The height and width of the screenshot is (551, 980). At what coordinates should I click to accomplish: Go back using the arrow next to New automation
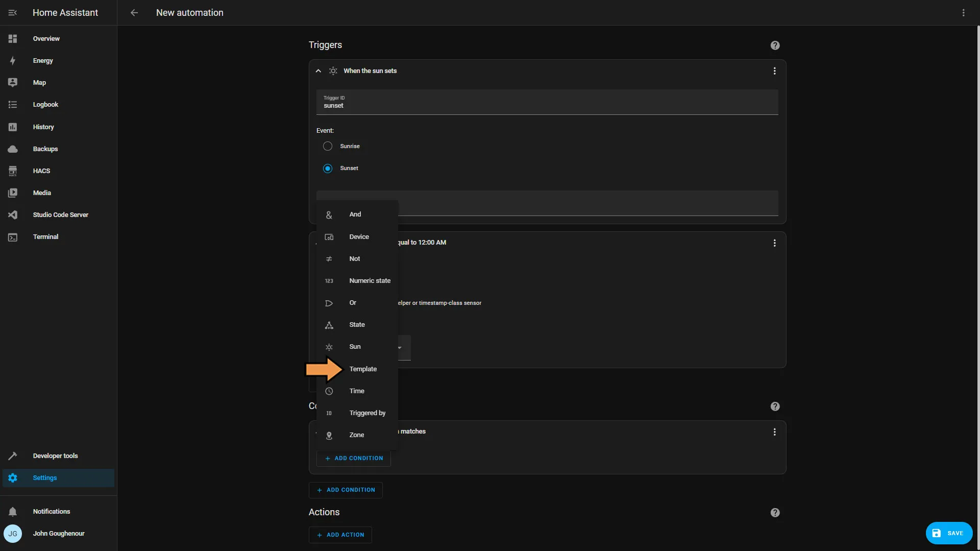coord(134,13)
